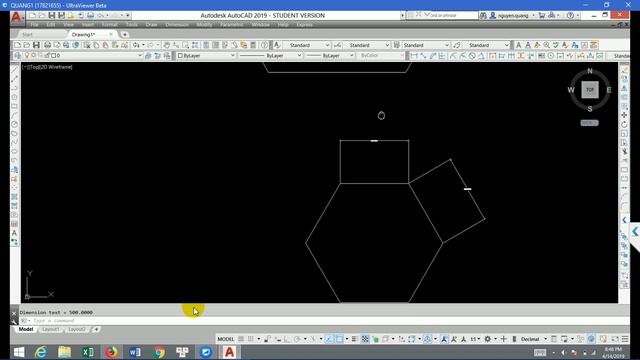The height and width of the screenshot is (360, 640).
Task: Click the Diameter dimension tool
Action: tap(472, 56)
